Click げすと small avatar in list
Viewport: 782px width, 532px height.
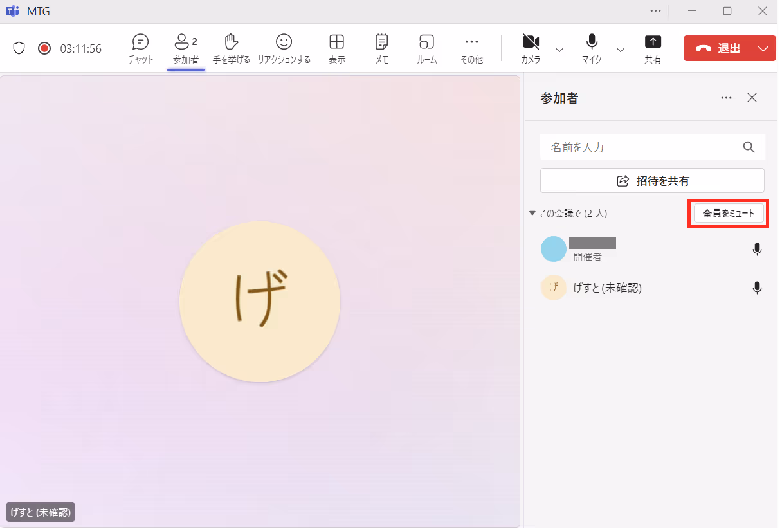(x=554, y=288)
